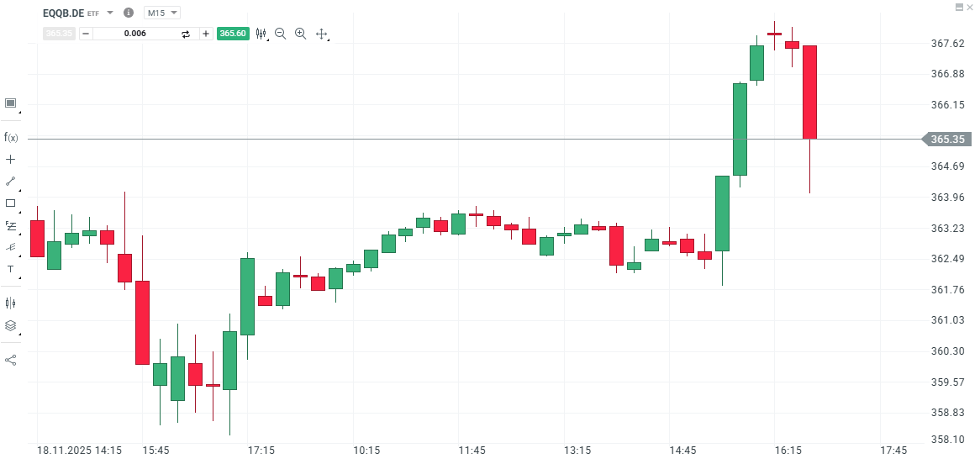Zoom out the chart

coord(281,34)
